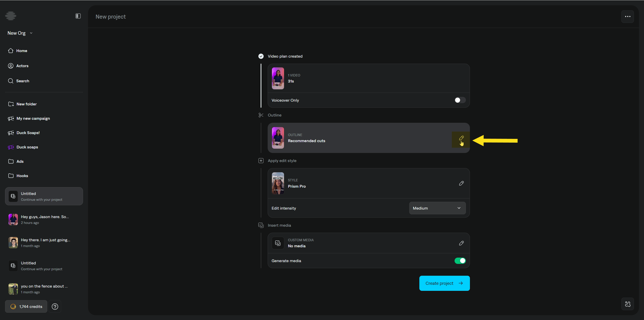Open the Duck Soaps! campaign
The width and height of the screenshot is (644, 320).
[x=44, y=133]
